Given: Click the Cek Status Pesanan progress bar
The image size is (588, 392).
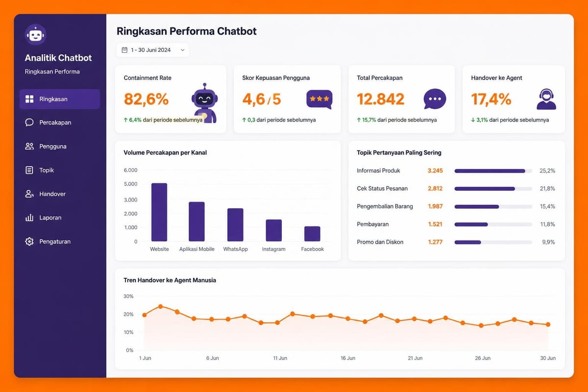Looking at the screenshot, I should point(493,189).
